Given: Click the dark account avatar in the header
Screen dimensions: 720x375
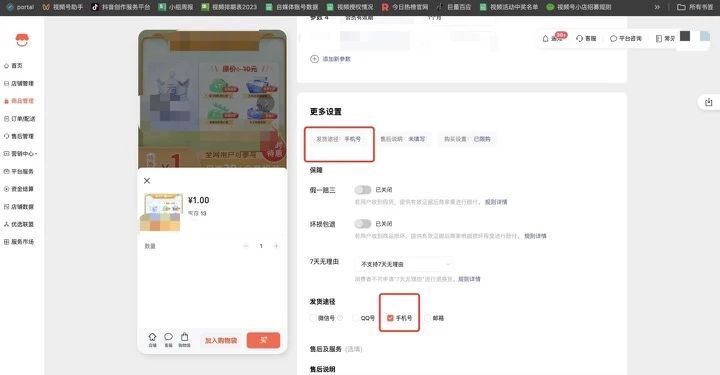Looking at the screenshot, I should 685,36.
